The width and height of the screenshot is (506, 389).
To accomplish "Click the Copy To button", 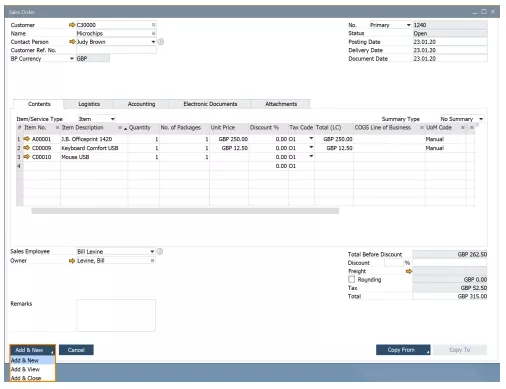I will [460, 350].
